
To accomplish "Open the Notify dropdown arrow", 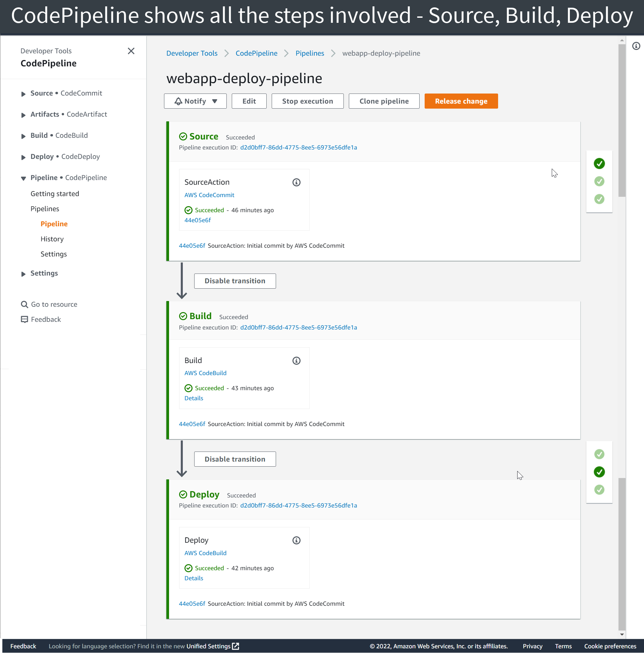I will pyautogui.click(x=215, y=101).
